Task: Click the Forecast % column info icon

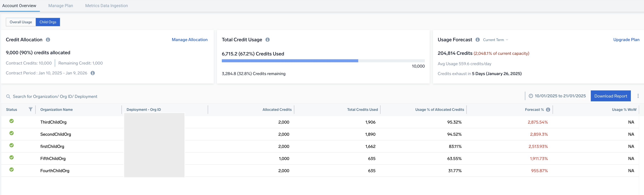Action: [548, 110]
